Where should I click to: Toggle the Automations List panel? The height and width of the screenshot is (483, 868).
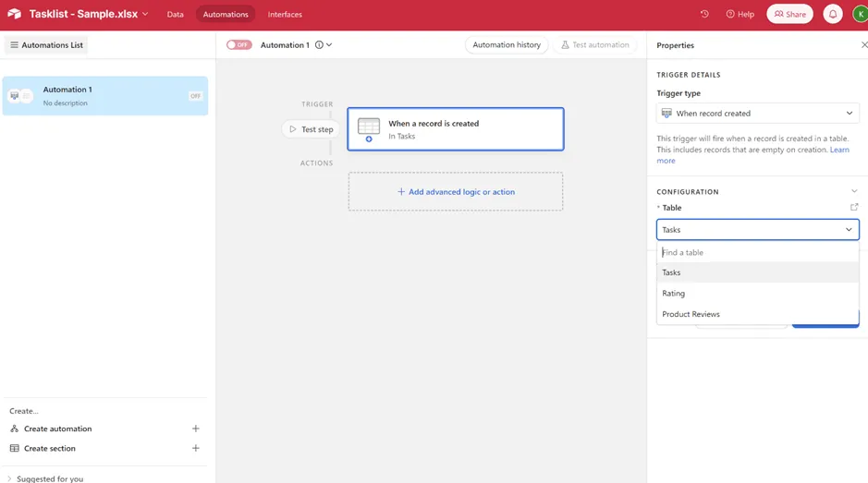(46, 45)
